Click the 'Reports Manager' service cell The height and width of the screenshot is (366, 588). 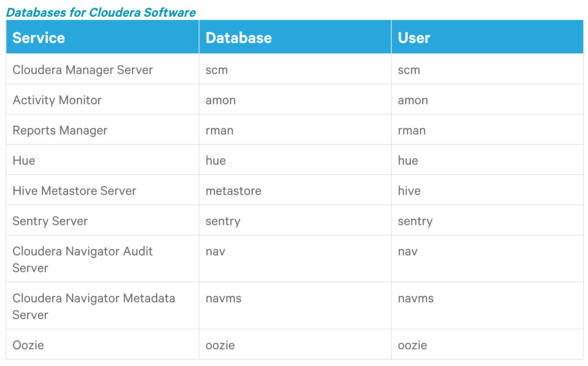pyautogui.click(x=60, y=130)
